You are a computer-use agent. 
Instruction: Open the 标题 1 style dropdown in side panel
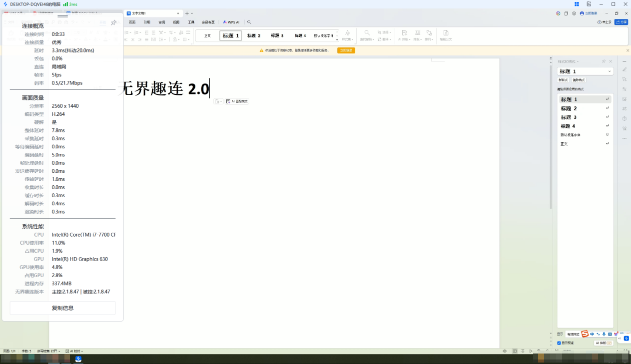610,71
